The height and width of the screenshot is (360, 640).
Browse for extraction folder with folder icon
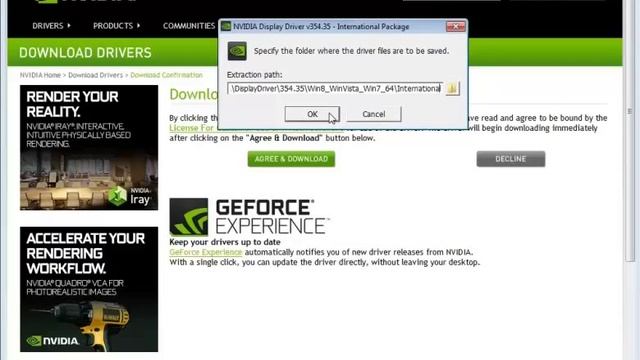(x=452, y=88)
